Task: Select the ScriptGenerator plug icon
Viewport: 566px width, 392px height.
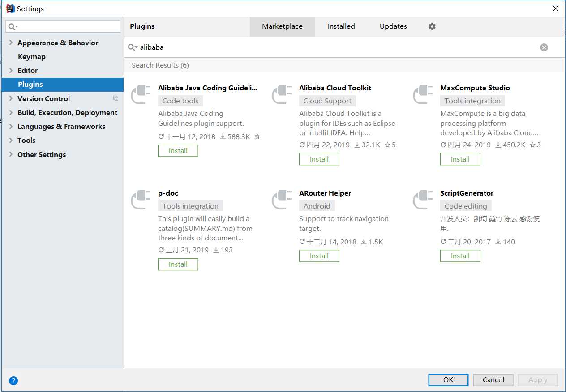Action: click(x=423, y=199)
